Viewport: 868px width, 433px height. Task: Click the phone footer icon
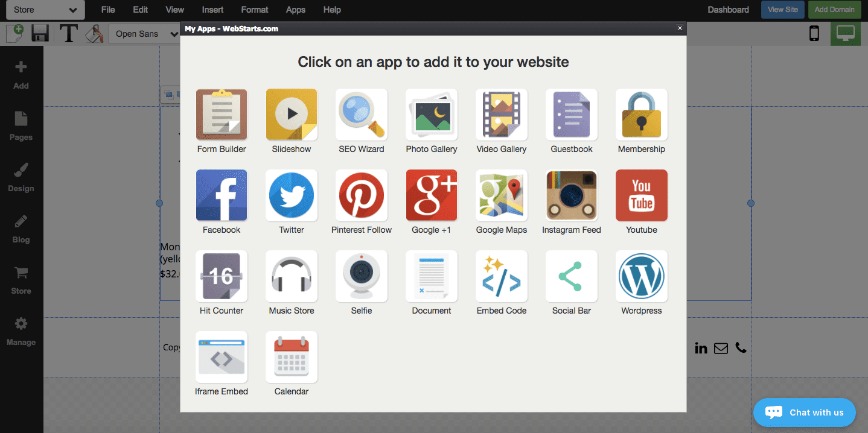pos(741,348)
